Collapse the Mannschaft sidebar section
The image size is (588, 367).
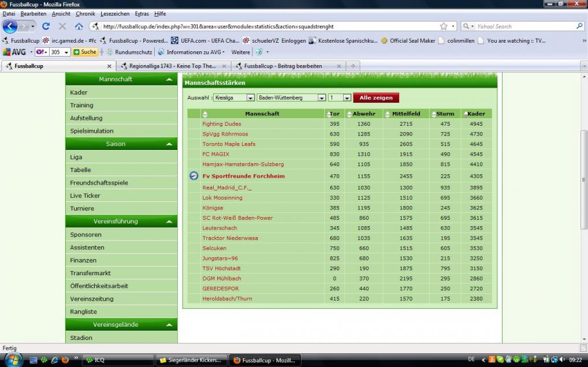pyautogui.click(x=169, y=80)
